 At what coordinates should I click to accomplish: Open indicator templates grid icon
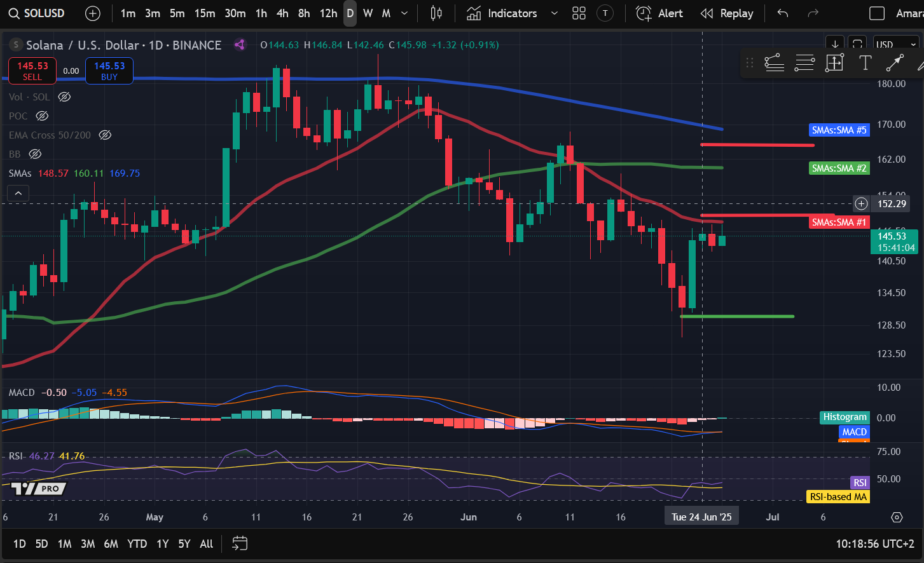point(579,13)
